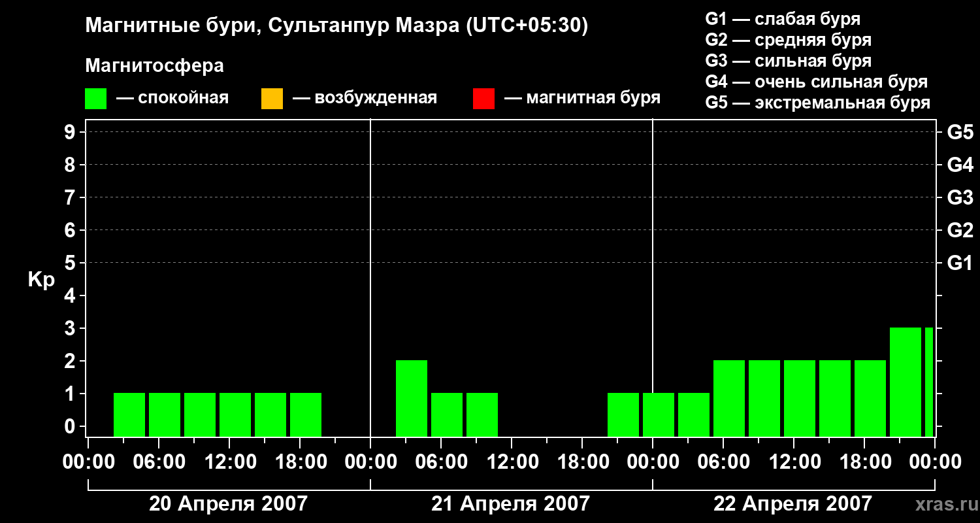Click the 'Kp' axis label
980x523 pixels.
coord(41,280)
